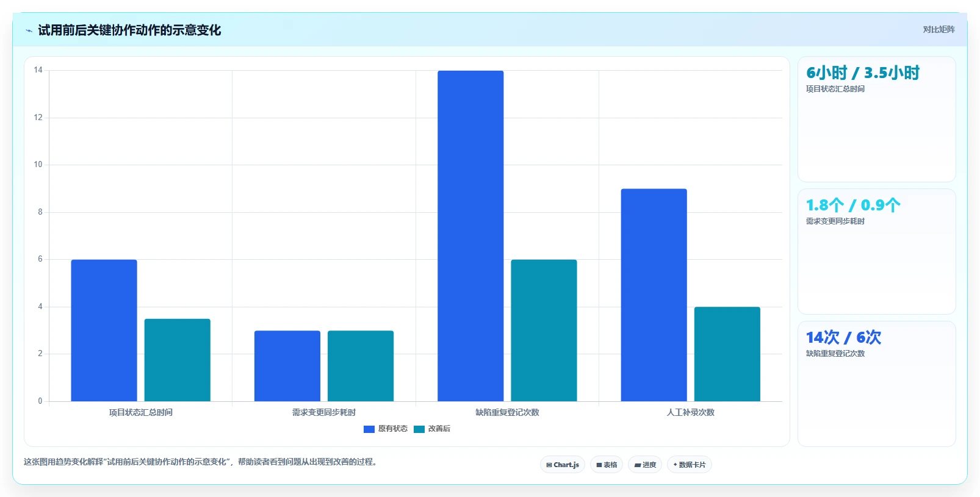
Task: Click the footer description starting 这张图用趋势变化解释
Action: [202, 462]
